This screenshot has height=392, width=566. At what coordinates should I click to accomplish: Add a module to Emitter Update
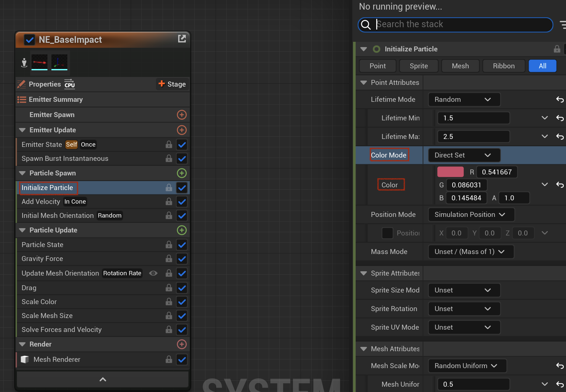pos(182,130)
